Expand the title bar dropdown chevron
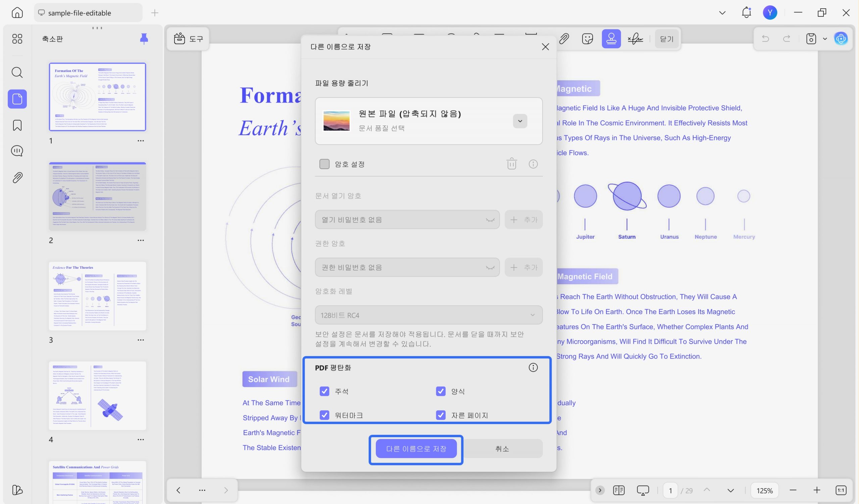Viewport: 859px width, 504px height. (x=722, y=13)
